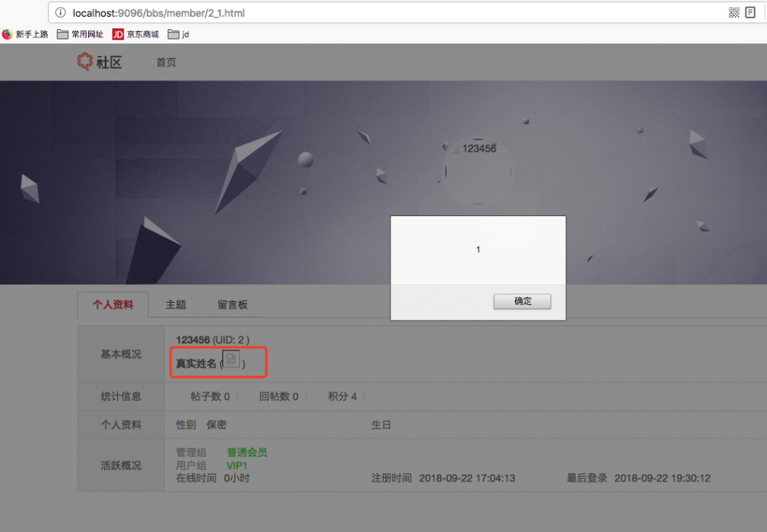Click the VIP1 user group link
Image resolution: width=767 pixels, height=532 pixels.
pos(237,465)
